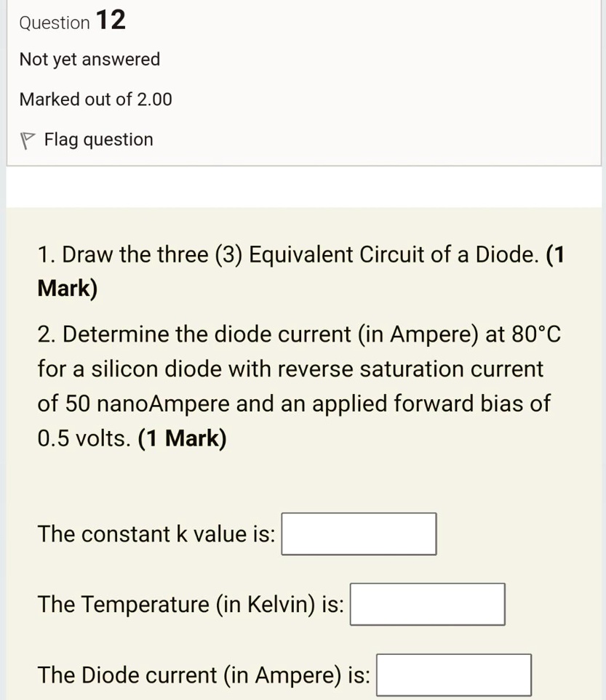This screenshot has height=700, width=606.
Task: Click the Question 12 heading
Action: click(x=71, y=21)
